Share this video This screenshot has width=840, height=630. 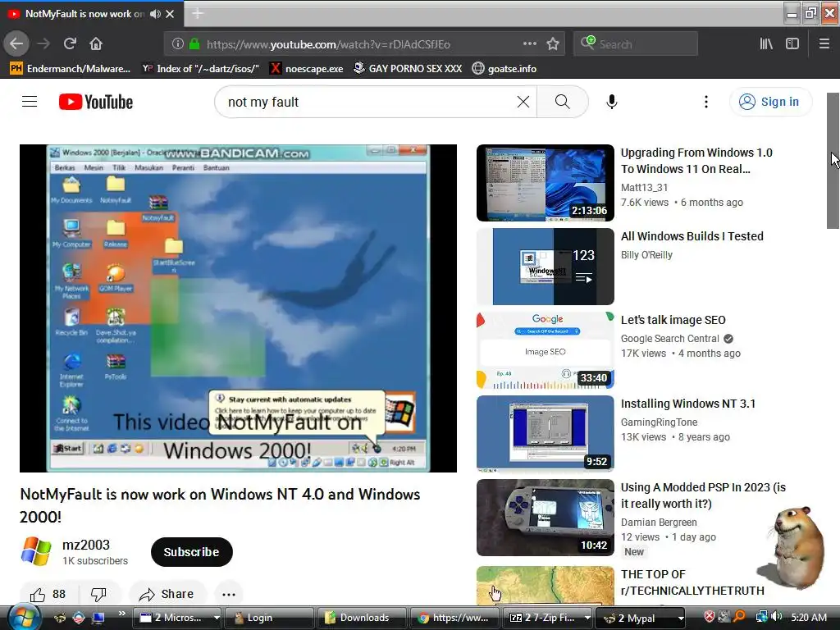167,594
